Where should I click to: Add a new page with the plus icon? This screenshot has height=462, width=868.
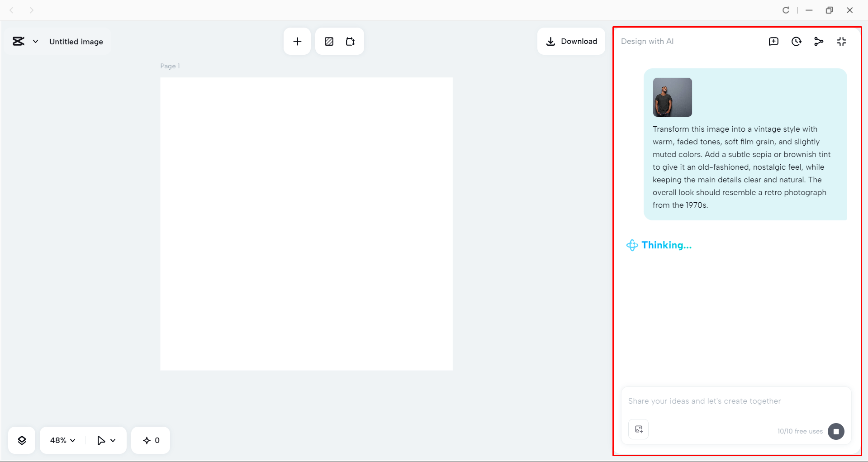[x=297, y=41]
